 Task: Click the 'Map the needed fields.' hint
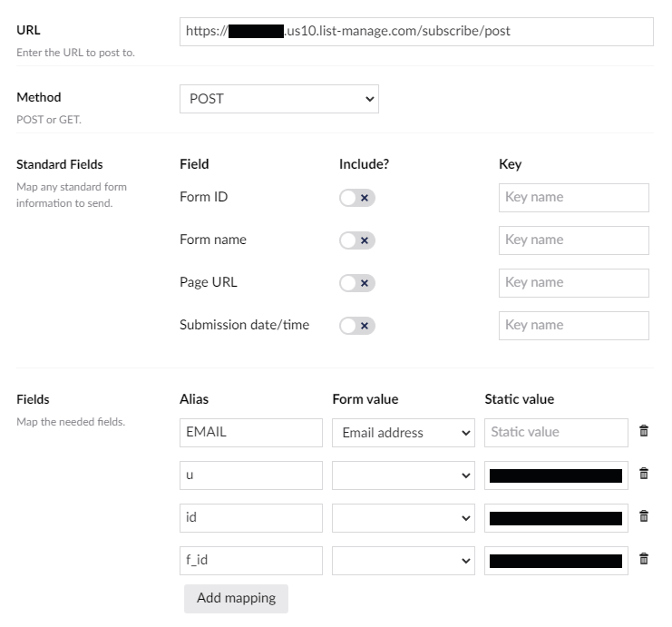(71, 422)
